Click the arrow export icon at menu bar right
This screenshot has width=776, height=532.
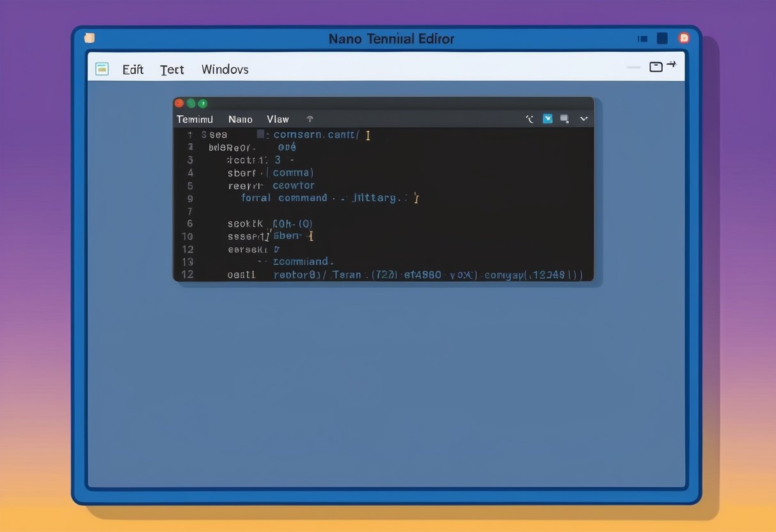[670, 64]
